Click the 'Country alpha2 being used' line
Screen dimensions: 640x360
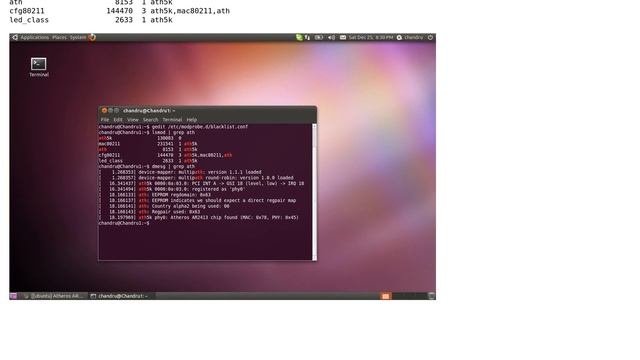[x=164, y=206]
